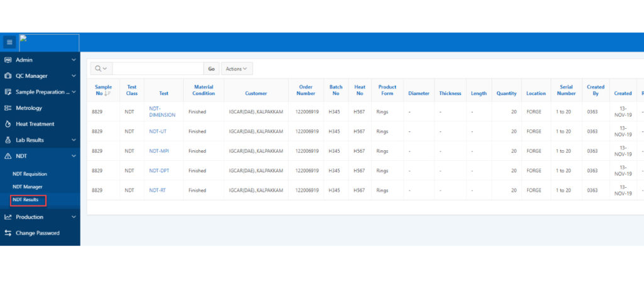The image size is (644, 301).
Task: Click the Admin sidebar icon
Action: coord(8,60)
